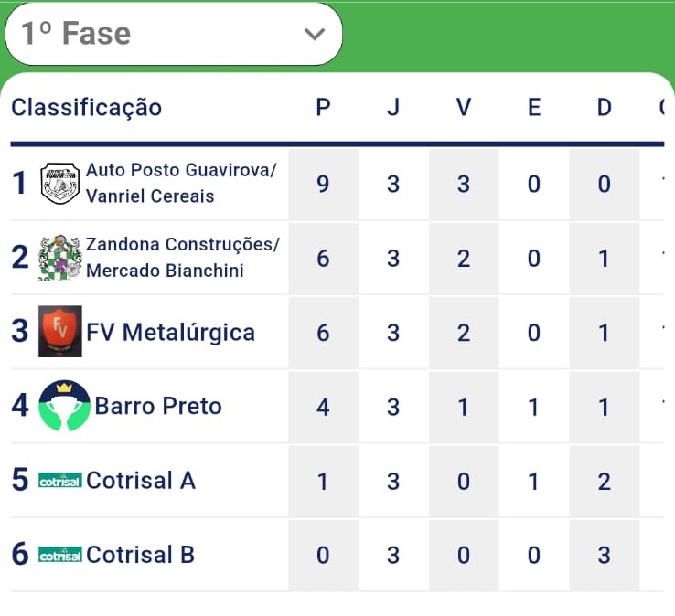Click the Cotrisal A logo

(x=60, y=481)
